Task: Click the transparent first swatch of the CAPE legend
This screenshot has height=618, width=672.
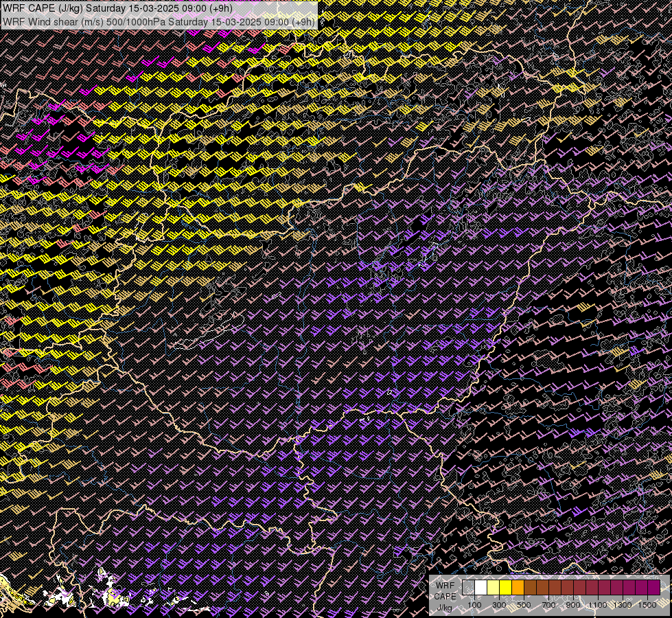Action: point(468,588)
